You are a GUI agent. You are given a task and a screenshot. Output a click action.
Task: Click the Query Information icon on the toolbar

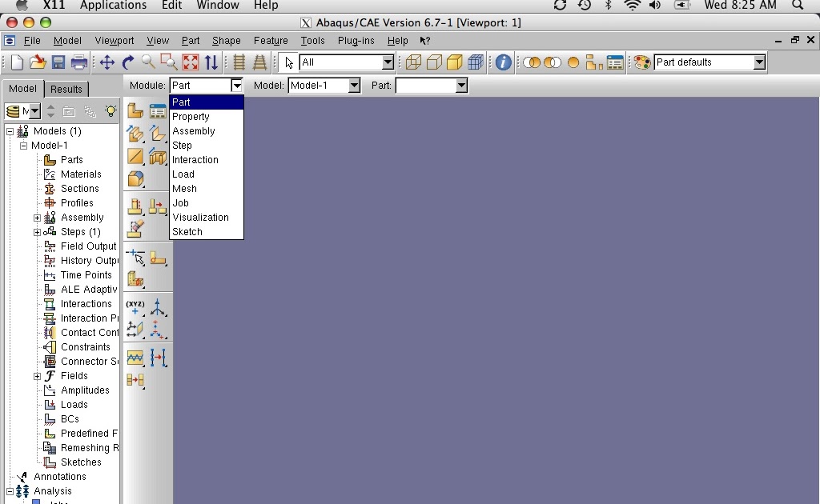[x=501, y=62]
